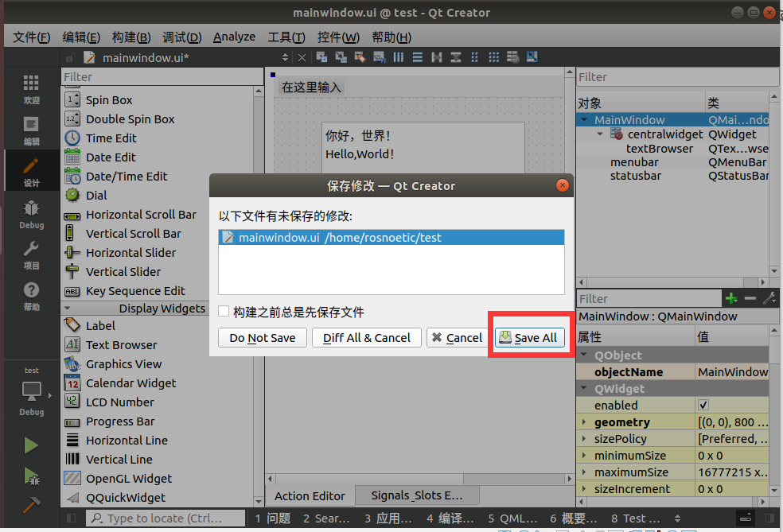Screen dimensions: 783x532
Task: Click the Horizontal Splitter layout icon
Action: click(x=437, y=57)
